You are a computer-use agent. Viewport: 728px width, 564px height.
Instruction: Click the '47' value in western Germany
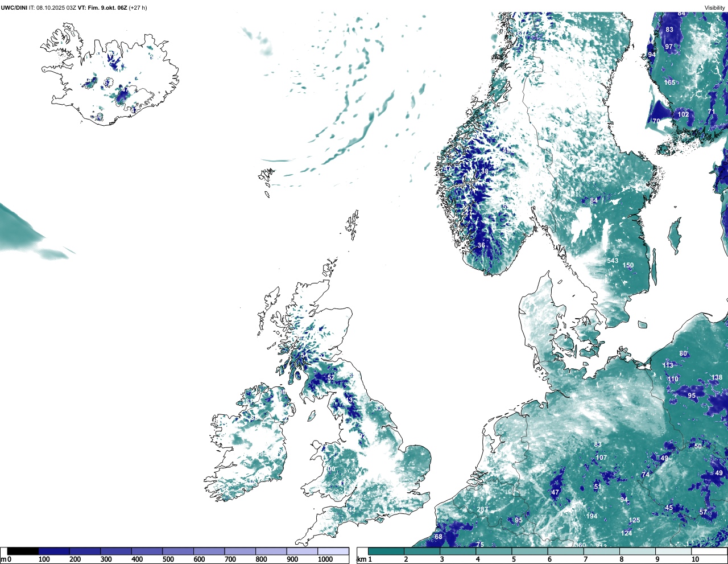(556, 492)
